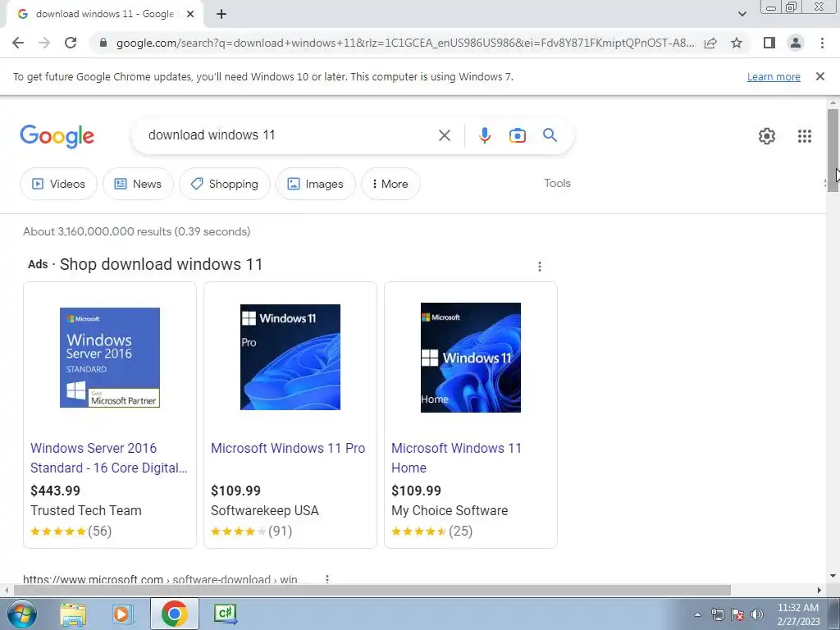
Task: Open Microsoft Windows 11 Pro link
Action: pos(288,449)
